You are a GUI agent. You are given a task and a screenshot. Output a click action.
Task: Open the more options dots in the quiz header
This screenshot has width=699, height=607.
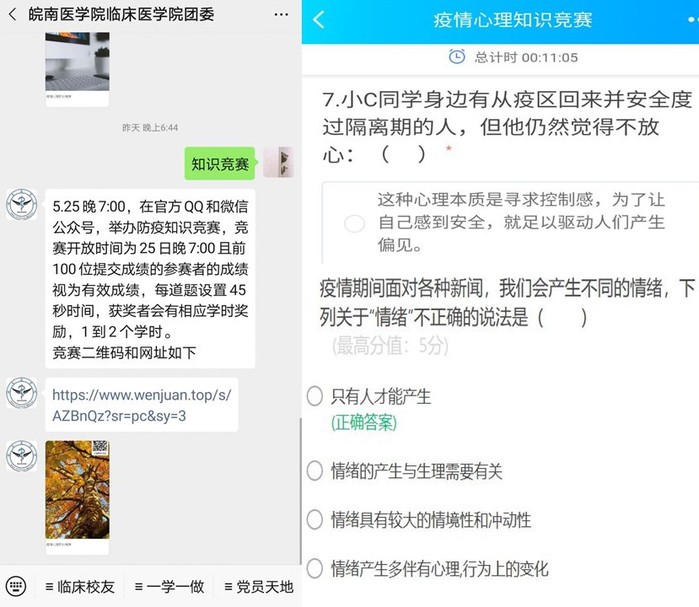coord(692,20)
